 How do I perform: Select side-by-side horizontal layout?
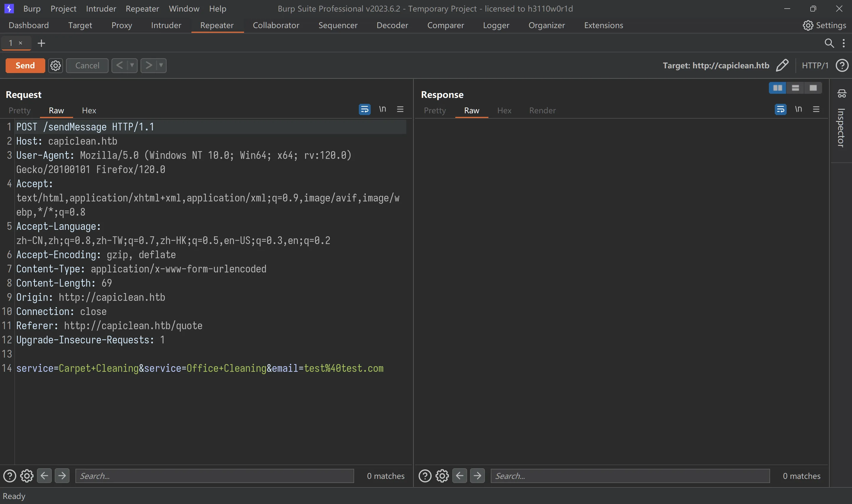pos(778,88)
